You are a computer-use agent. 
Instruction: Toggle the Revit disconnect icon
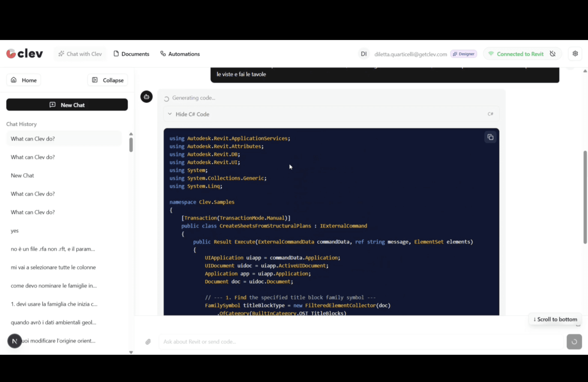click(553, 54)
